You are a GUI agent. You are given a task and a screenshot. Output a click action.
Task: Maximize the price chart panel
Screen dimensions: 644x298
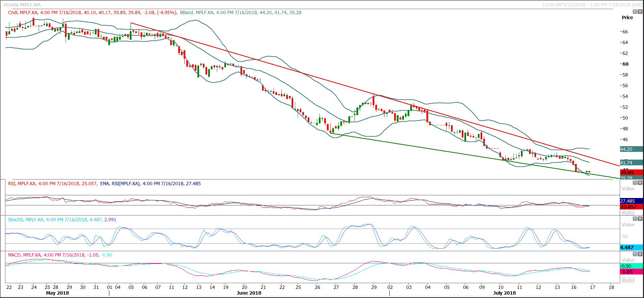pyautogui.click(x=635, y=11)
